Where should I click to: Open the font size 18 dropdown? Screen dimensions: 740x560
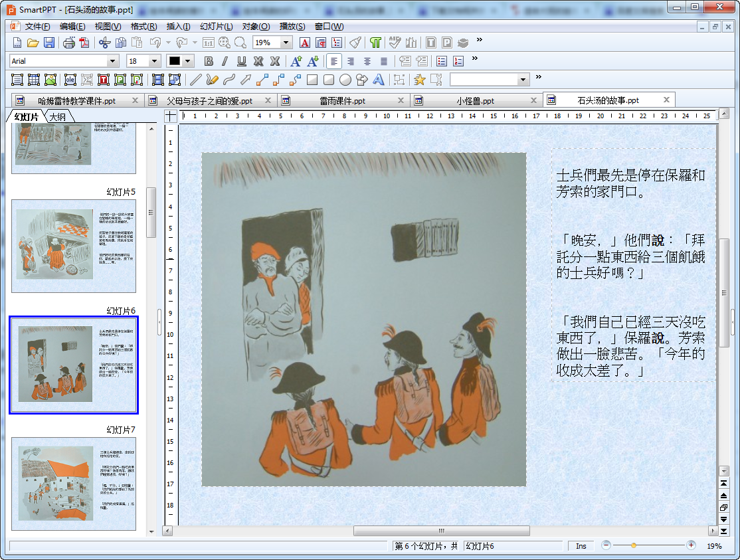154,61
